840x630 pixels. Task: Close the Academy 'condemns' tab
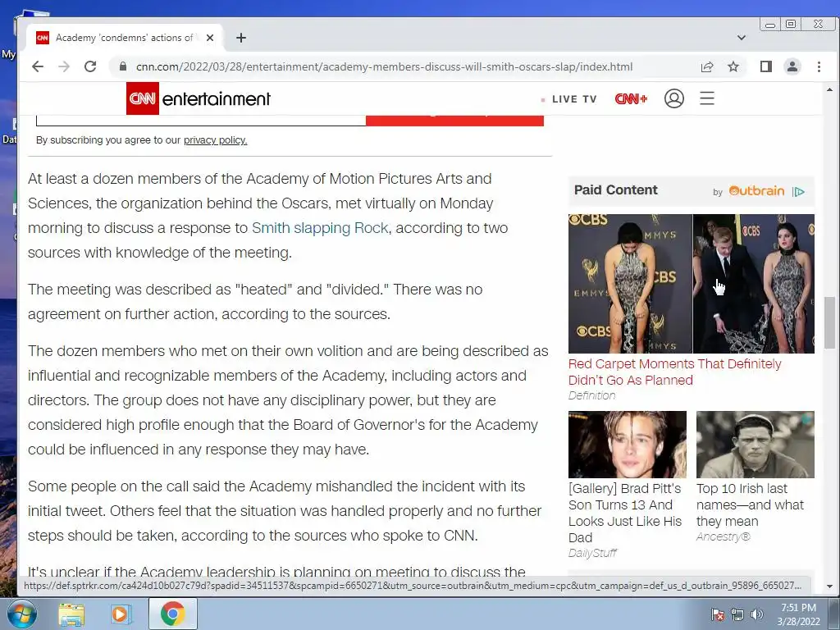pyautogui.click(x=210, y=38)
